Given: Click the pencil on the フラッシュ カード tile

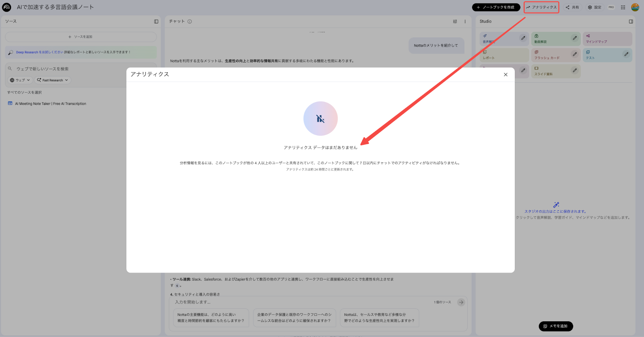Looking at the screenshot, I should 574,54.
